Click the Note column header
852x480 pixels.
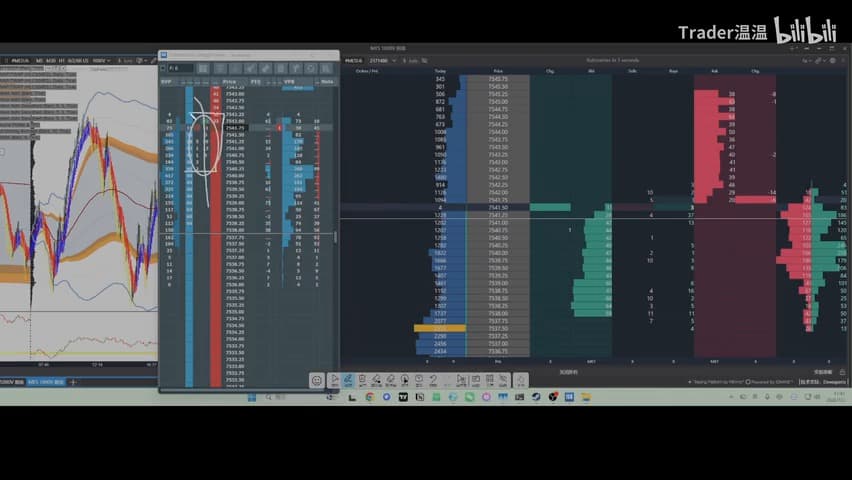coord(327,82)
